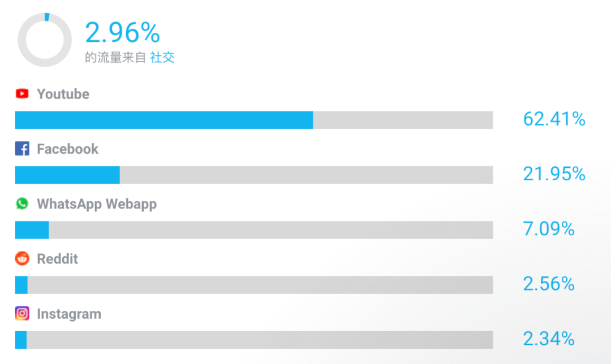Click the 62.41% Youtube value

(554, 119)
